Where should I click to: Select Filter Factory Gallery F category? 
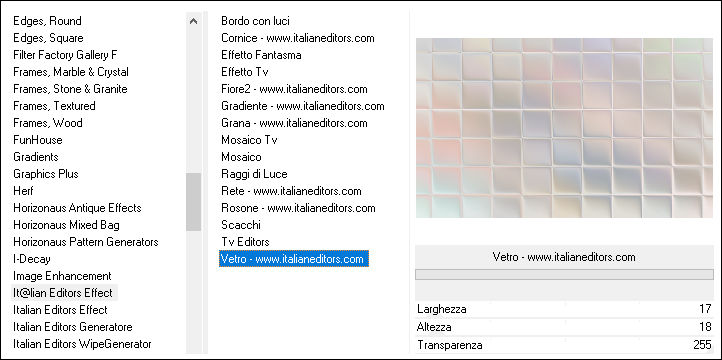[x=65, y=55]
